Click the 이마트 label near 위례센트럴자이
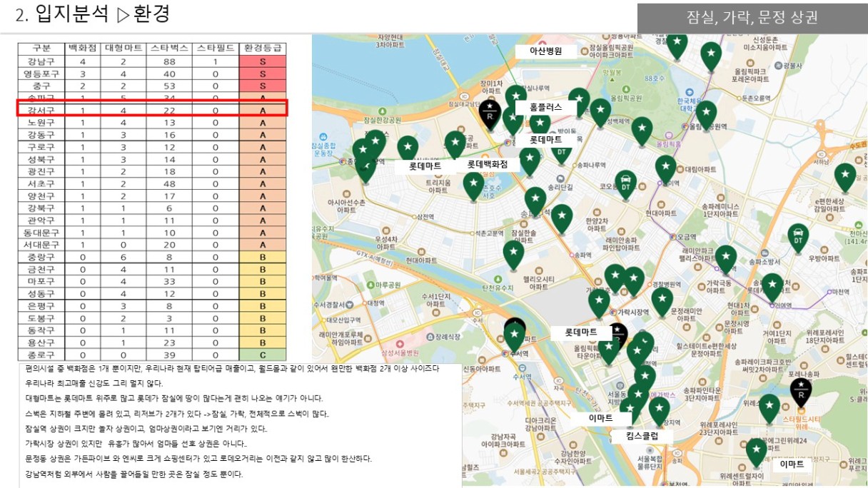 [792, 464]
